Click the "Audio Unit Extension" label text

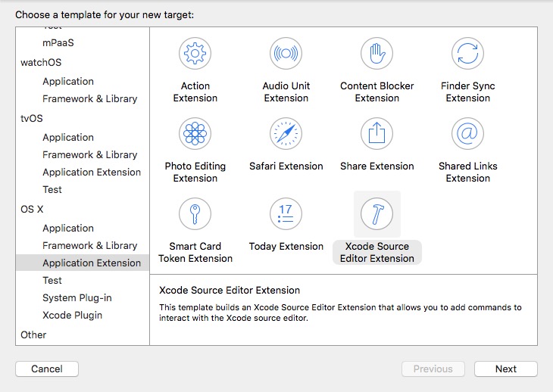click(286, 92)
